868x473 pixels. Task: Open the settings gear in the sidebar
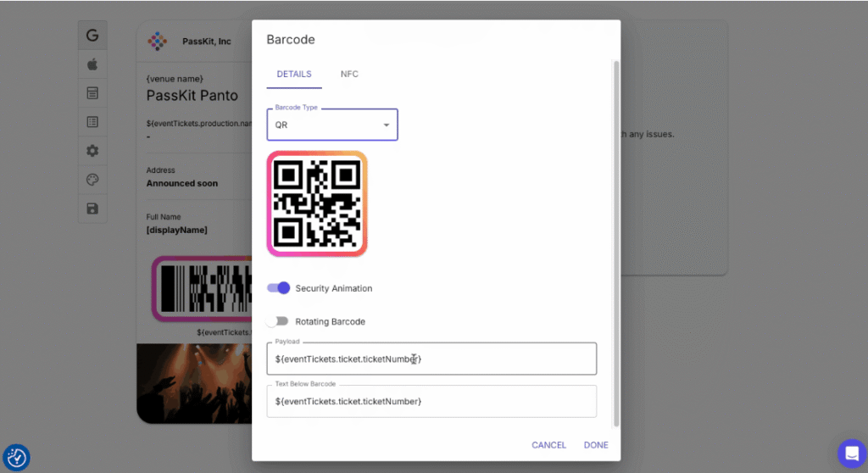[x=92, y=151]
